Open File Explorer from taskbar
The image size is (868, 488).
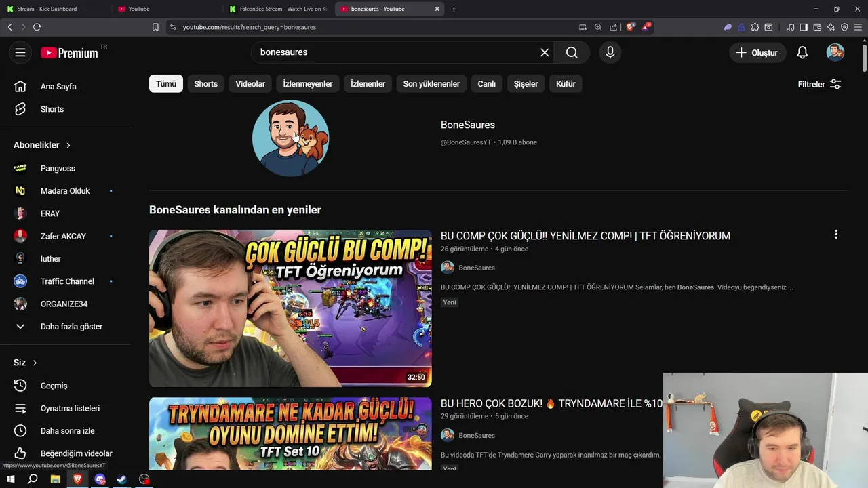56,479
